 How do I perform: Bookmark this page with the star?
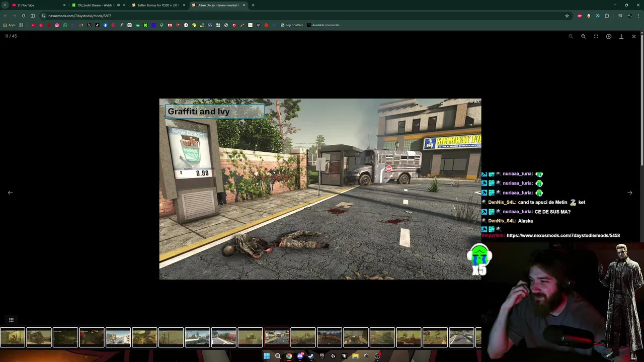pyautogui.click(x=567, y=16)
